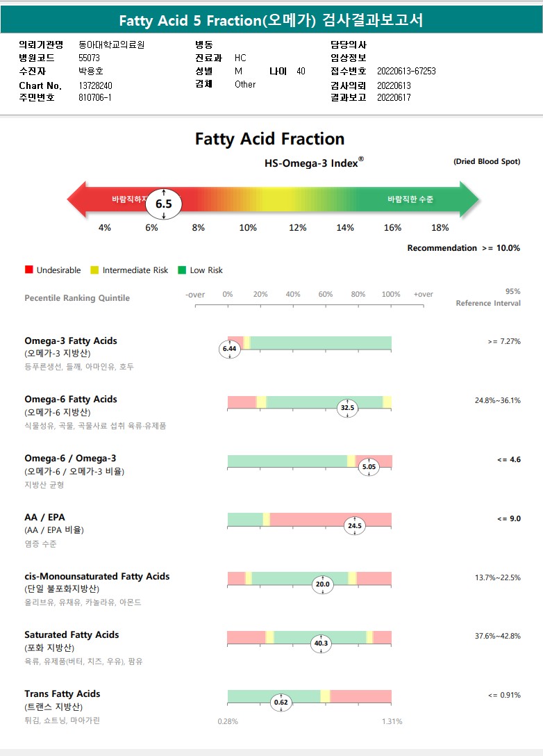Click the Fatty Acid 5 Fraction report title

271,20
